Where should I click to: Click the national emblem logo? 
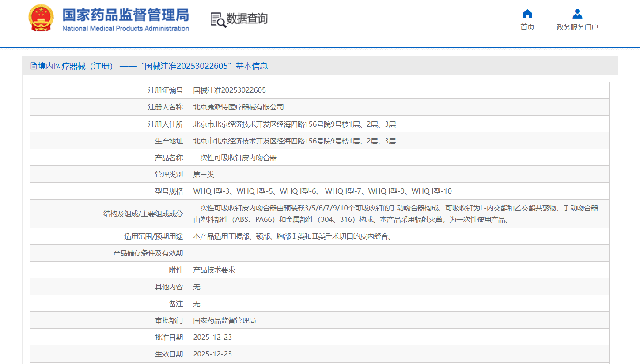(41, 18)
